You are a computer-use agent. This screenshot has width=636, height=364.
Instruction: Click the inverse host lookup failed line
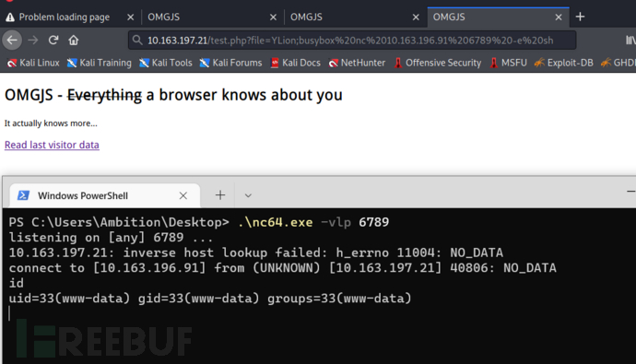(x=255, y=252)
